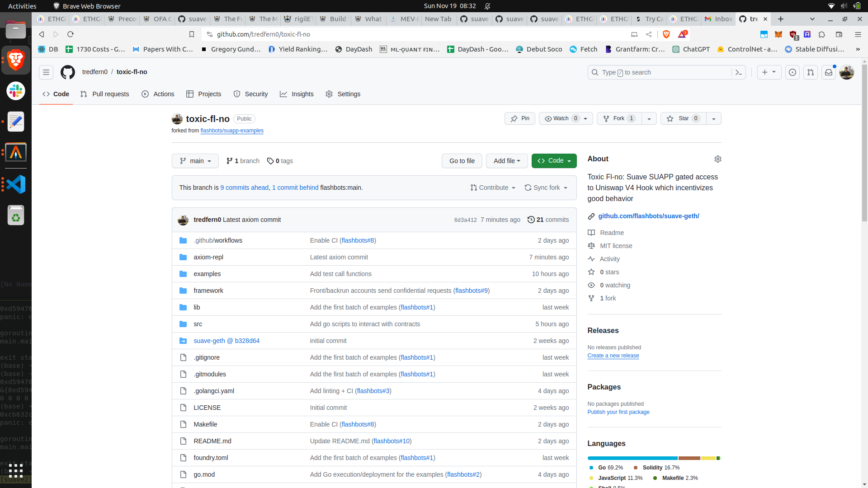Watch the toxic-fl-no repository
868x488 pixels.
pyautogui.click(x=566, y=118)
